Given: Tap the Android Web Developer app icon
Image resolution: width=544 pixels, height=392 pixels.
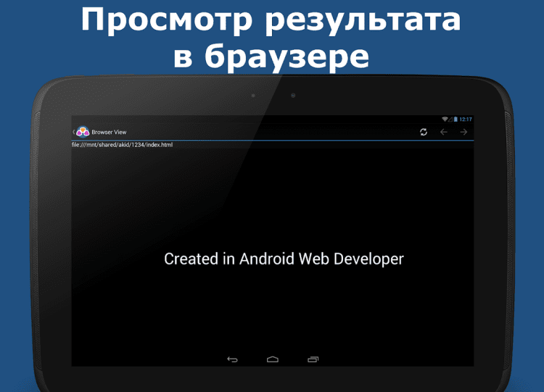Looking at the screenshot, I should [83, 132].
